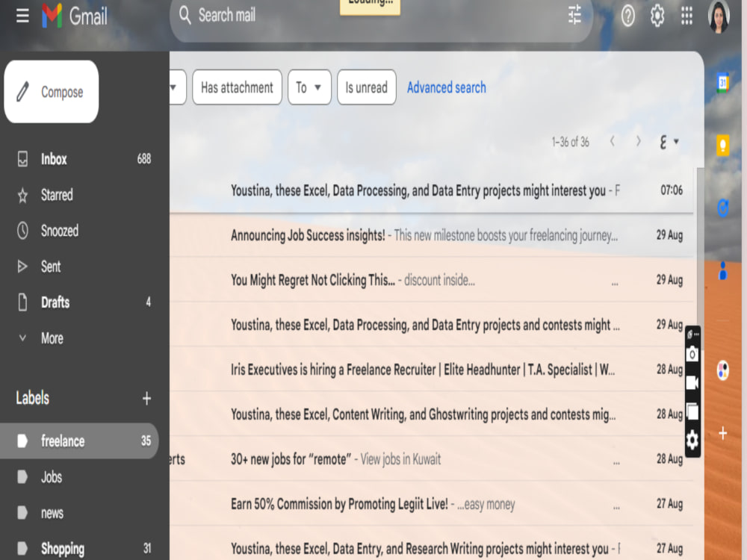Select the news label
Screen dimensions: 747x560
[79, 513]
